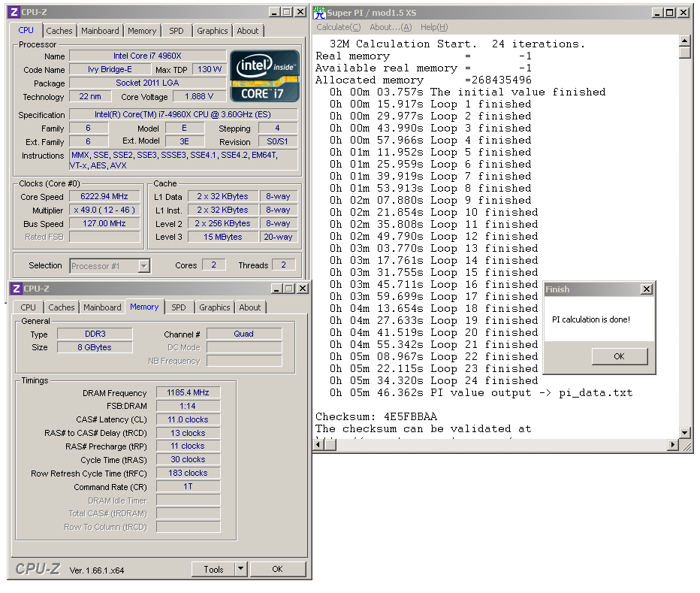Click the Caches tab in the Memory window

61,307
